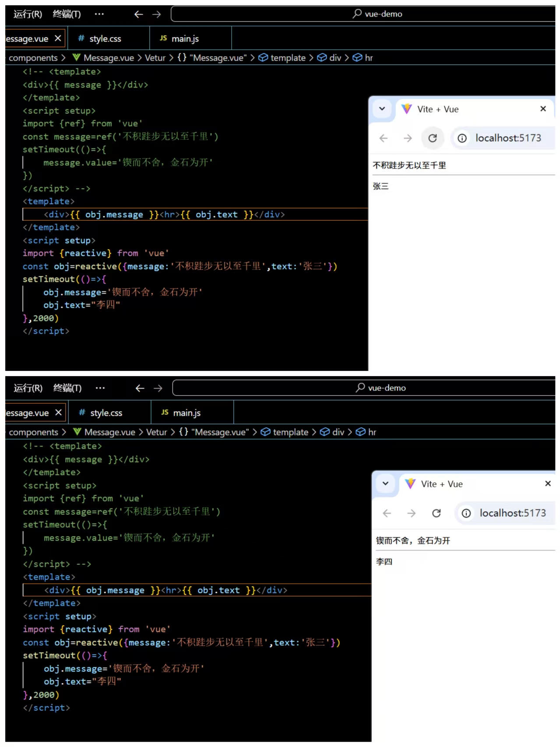The width and height of the screenshot is (560, 747).
Task: Go back with left arrow in top editor
Action: click(138, 14)
